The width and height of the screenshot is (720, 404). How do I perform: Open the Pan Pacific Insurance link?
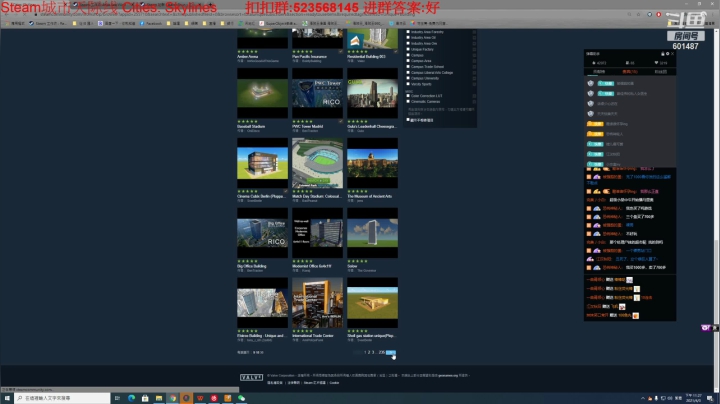(309, 56)
